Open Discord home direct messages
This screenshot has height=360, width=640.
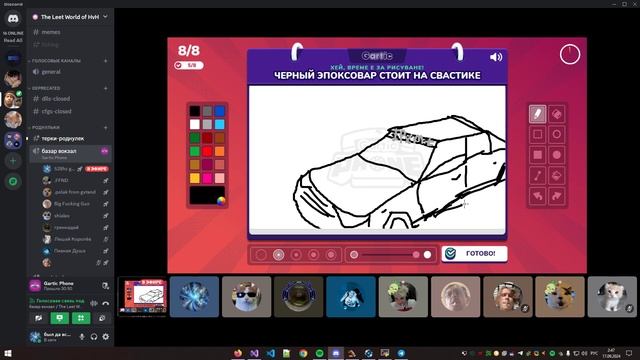click(x=13, y=19)
